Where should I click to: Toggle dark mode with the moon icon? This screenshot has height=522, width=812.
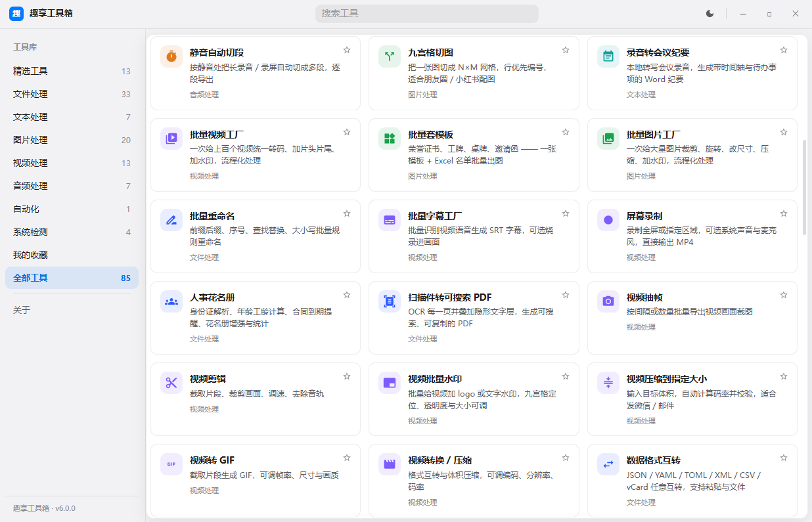710,13
